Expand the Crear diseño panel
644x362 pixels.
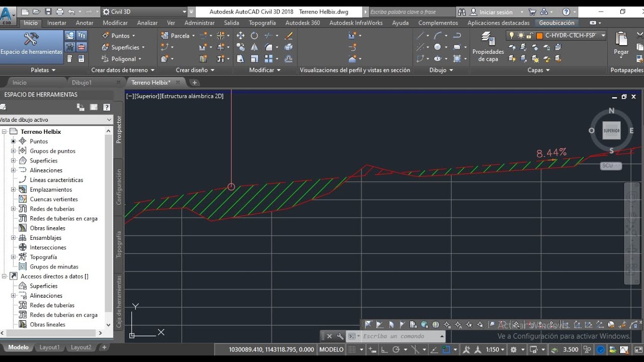click(x=195, y=70)
